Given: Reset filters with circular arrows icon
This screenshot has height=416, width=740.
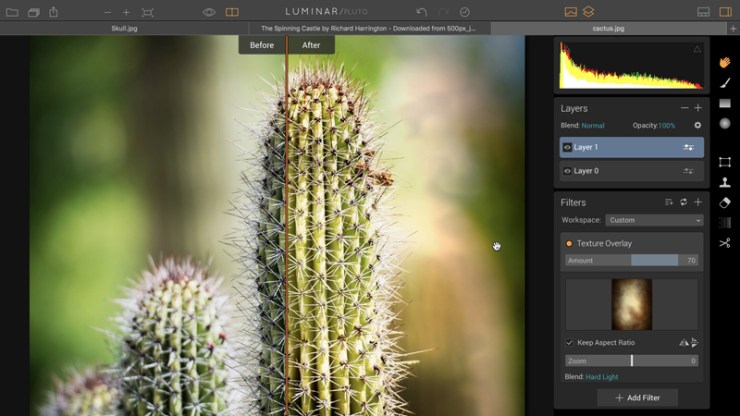Looking at the screenshot, I should tap(683, 202).
